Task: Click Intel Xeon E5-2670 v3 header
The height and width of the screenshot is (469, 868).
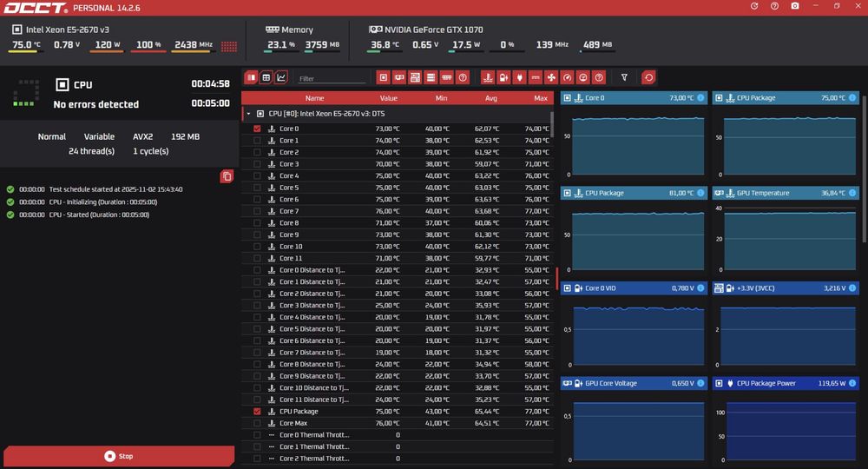Action: tap(68, 30)
